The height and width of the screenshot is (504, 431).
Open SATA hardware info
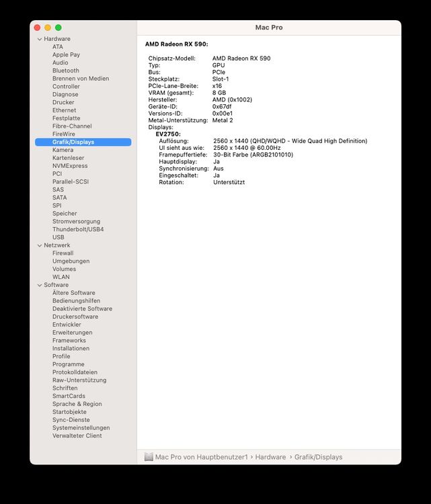coord(59,198)
